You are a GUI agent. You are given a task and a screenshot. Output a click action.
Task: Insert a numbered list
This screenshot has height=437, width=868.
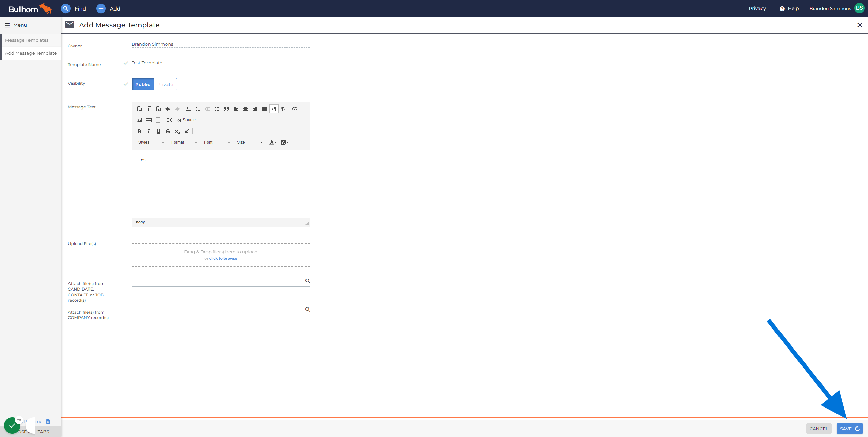tap(189, 109)
